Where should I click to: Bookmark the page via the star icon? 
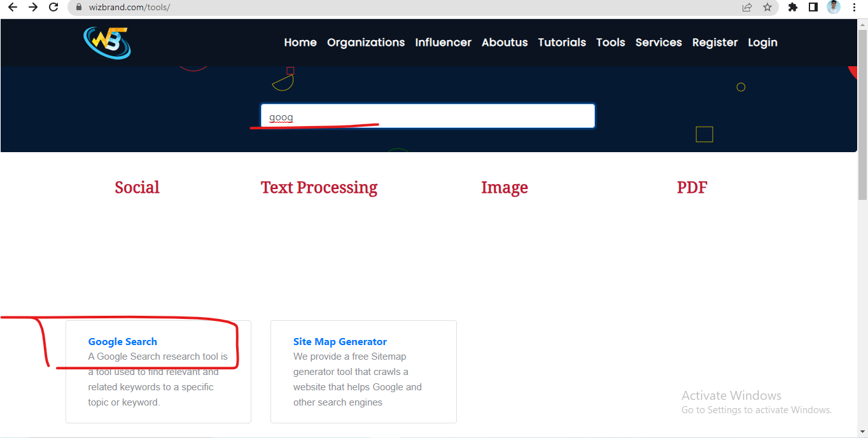[767, 7]
